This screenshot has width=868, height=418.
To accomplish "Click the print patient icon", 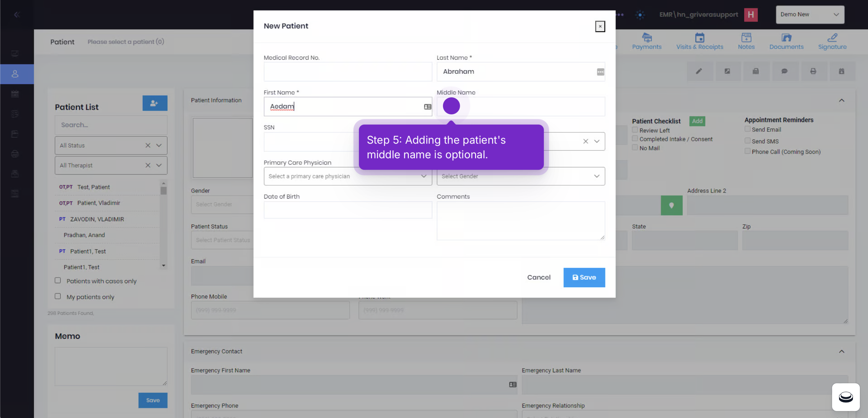I will (x=813, y=71).
